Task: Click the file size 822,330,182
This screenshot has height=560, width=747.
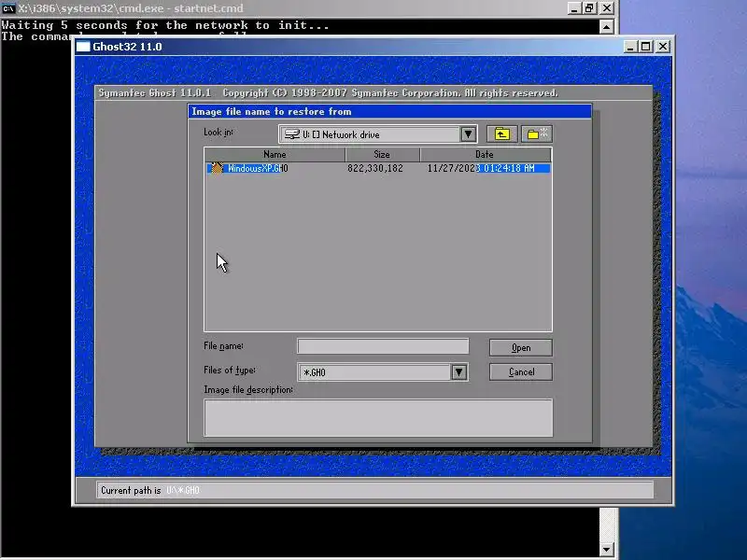Action: tap(375, 168)
